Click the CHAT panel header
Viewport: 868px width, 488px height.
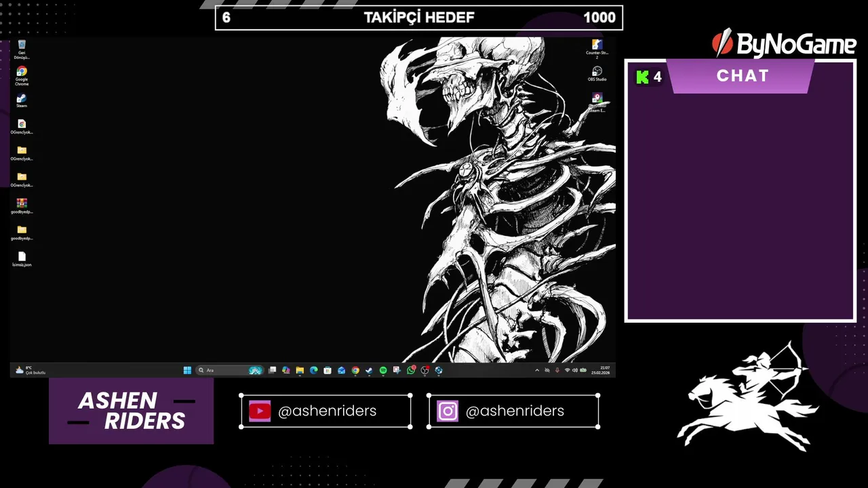(743, 76)
